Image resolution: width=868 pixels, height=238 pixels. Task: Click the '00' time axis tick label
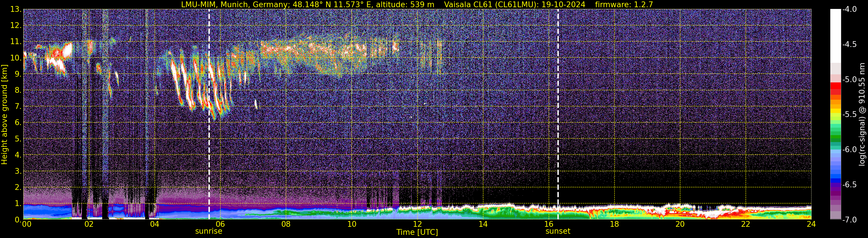(x=26, y=224)
